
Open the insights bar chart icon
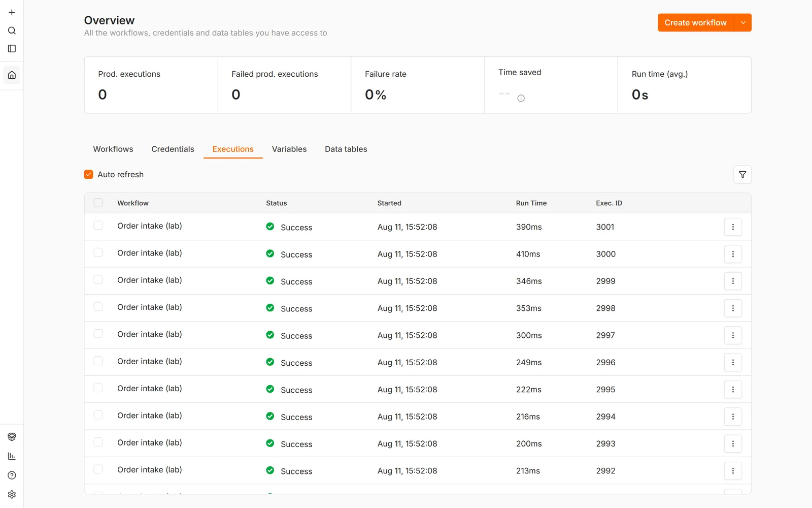pyautogui.click(x=12, y=456)
